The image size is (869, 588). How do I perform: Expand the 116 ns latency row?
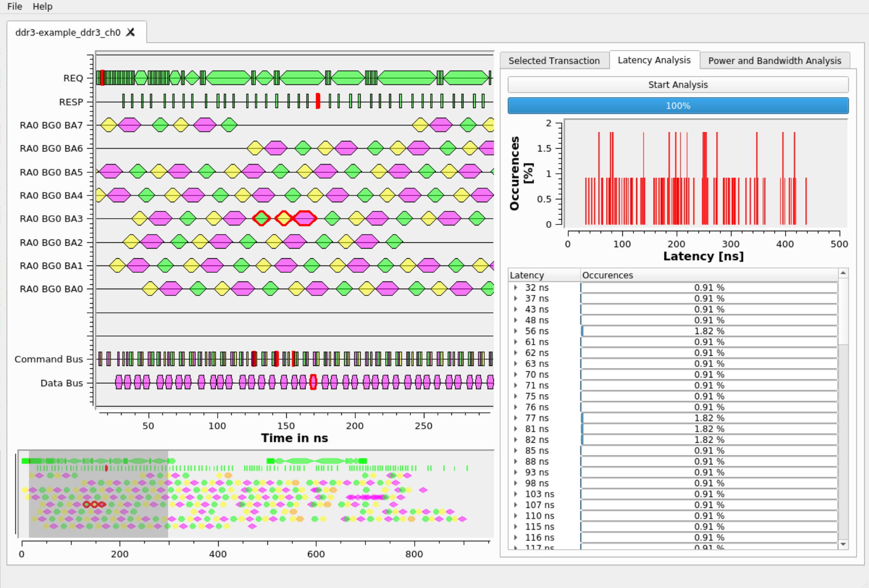pyautogui.click(x=516, y=538)
